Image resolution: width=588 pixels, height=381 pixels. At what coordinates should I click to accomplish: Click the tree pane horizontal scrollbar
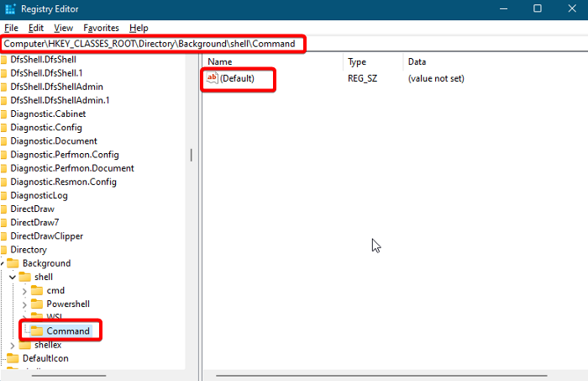point(69,375)
